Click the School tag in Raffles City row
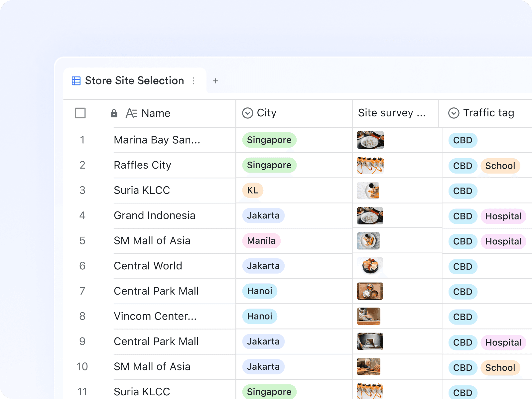This screenshot has height=399, width=532. [x=500, y=166]
